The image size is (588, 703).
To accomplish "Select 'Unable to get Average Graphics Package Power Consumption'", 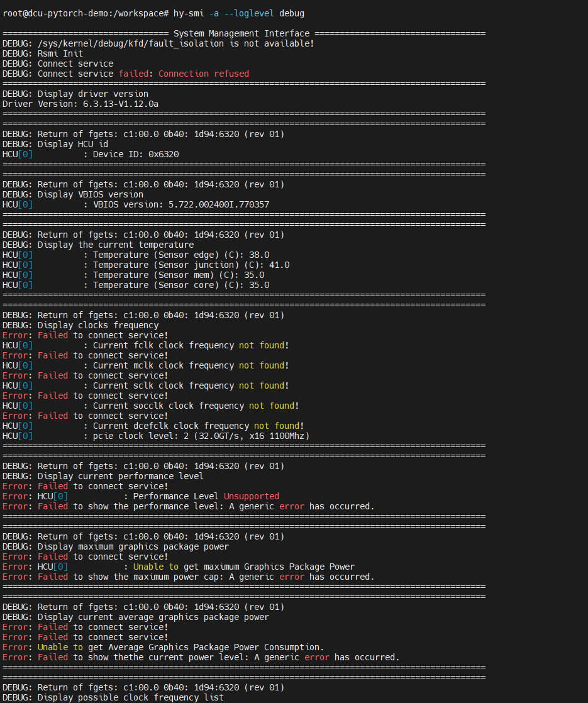I will 180,648.
